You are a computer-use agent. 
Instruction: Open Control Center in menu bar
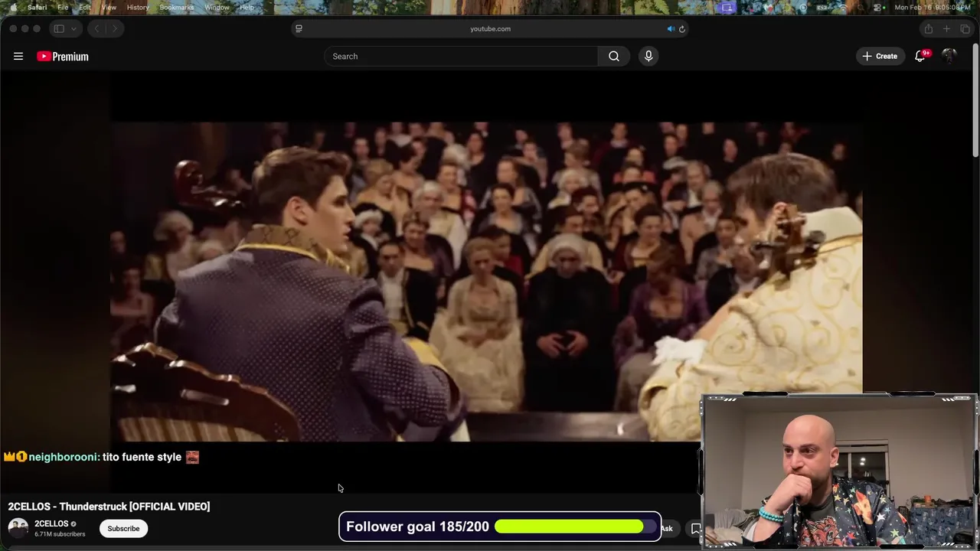[879, 7]
